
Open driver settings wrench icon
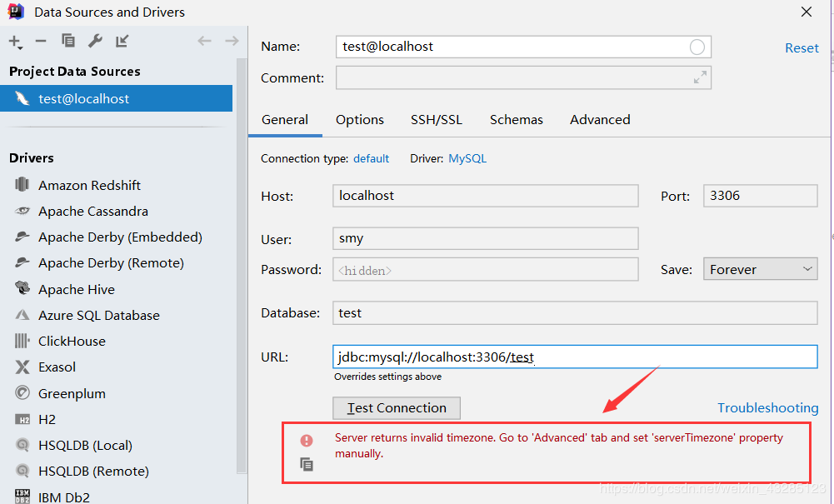(95, 41)
